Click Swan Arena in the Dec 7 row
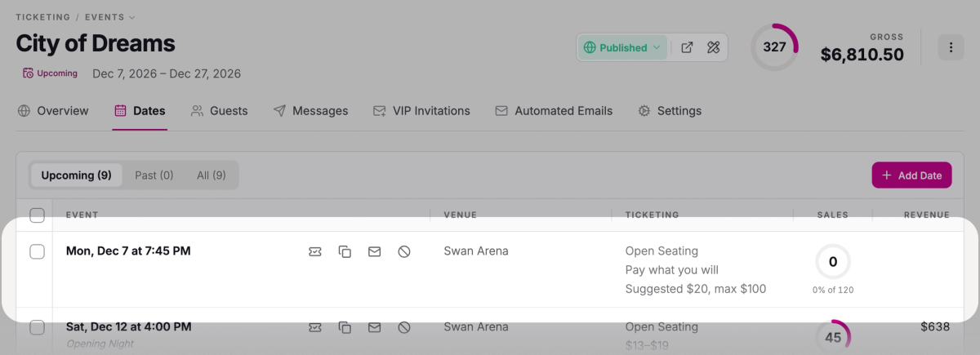980x355 pixels. click(476, 251)
